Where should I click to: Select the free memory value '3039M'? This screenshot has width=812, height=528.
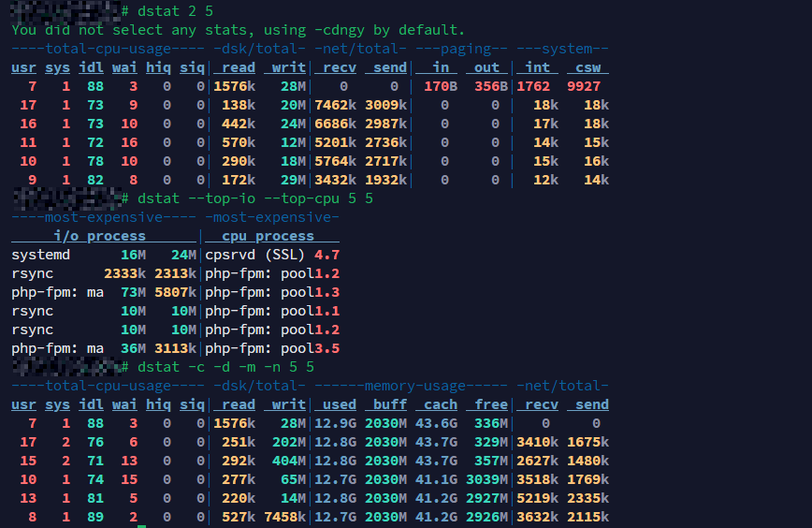[x=486, y=479]
